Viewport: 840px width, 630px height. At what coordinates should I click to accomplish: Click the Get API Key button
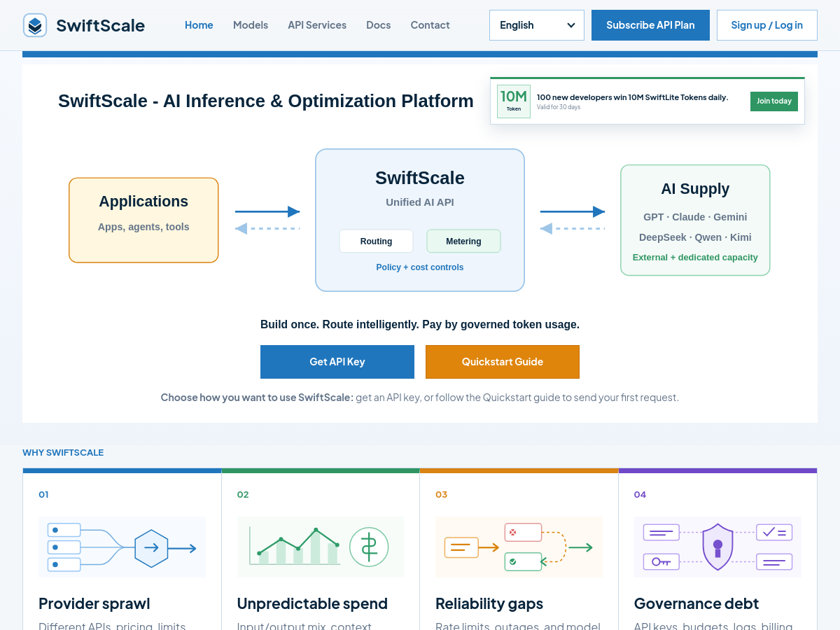(x=337, y=362)
